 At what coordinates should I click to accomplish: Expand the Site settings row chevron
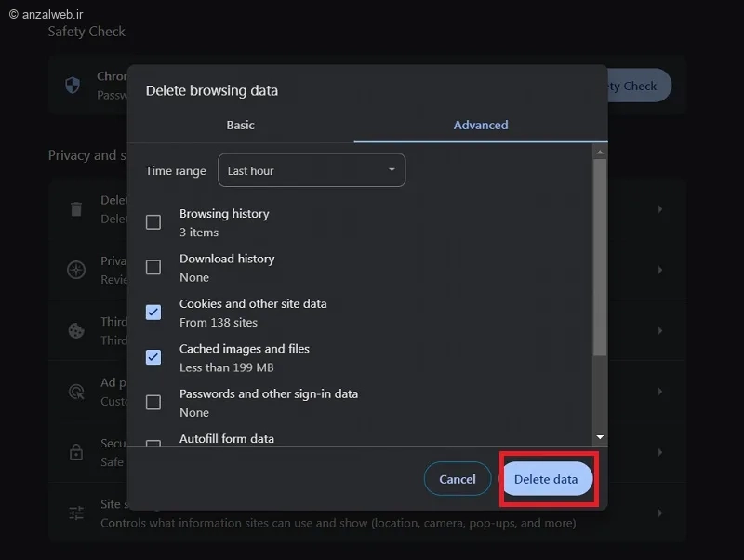click(x=660, y=513)
